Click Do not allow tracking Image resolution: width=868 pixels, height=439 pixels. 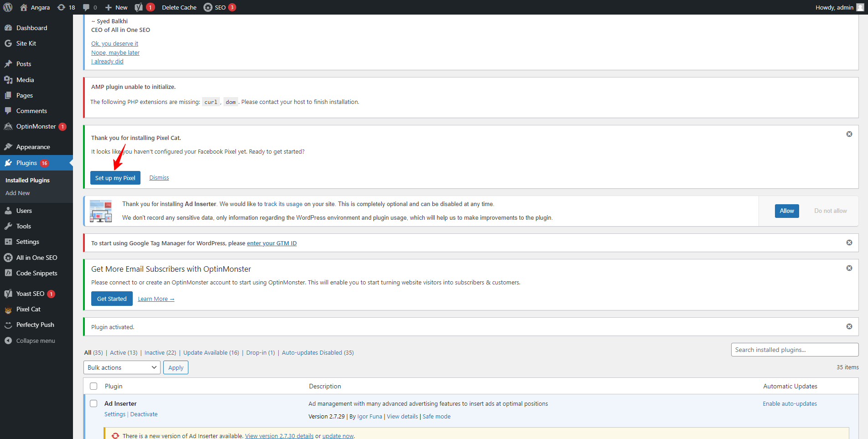pos(831,211)
